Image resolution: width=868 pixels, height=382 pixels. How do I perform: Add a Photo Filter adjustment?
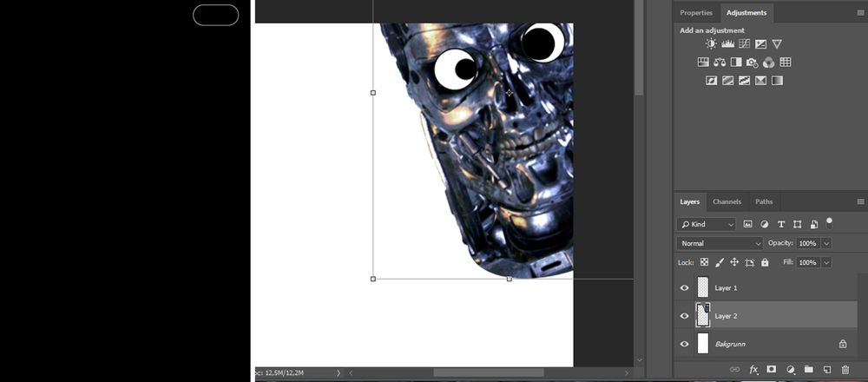(752, 62)
